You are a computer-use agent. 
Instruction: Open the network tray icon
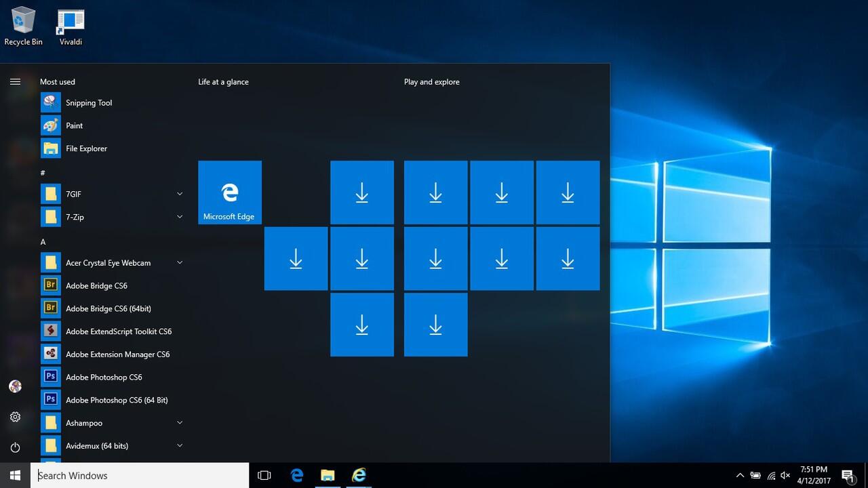pyautogui.click(x=770, y=476)
